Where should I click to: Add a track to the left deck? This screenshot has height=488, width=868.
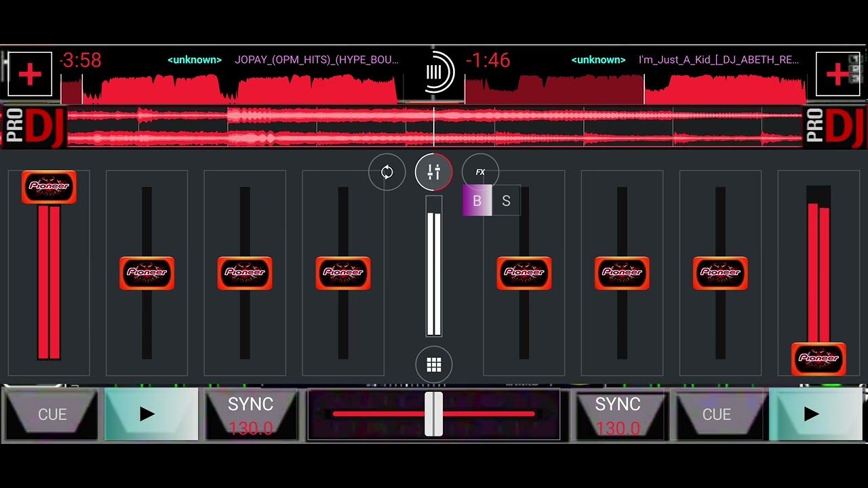coord(30,74)
